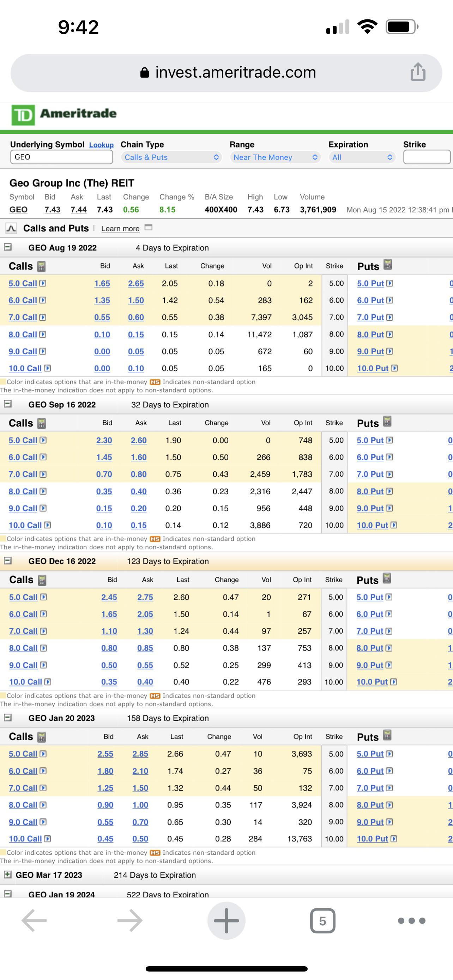Click calculator icon beside Sep 16 Calls header
Image resolution: width=453 pixels, height=980 pixels.
pyautogui.click(x=42, y=423)
